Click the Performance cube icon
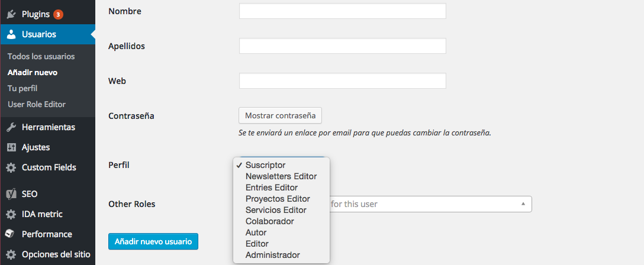This screenshot has width=644, height=265. tap(10, 234)
